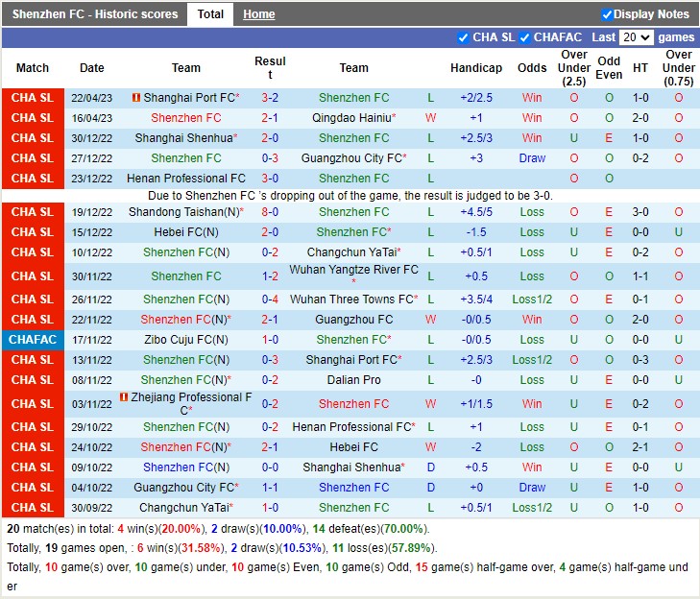Open Changchun YaTai link in 30/09/22 row

coord(184,508)
